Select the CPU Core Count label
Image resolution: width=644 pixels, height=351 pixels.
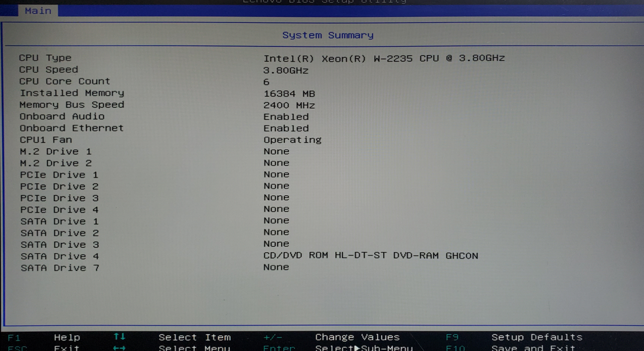point(65,81)
